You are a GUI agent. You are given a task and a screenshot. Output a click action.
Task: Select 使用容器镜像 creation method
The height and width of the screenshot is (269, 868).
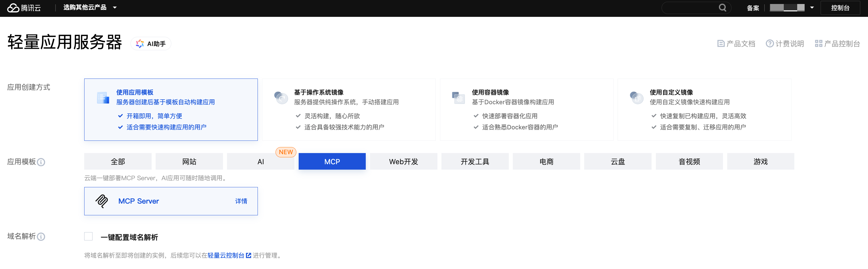click(x=527, y=110)
